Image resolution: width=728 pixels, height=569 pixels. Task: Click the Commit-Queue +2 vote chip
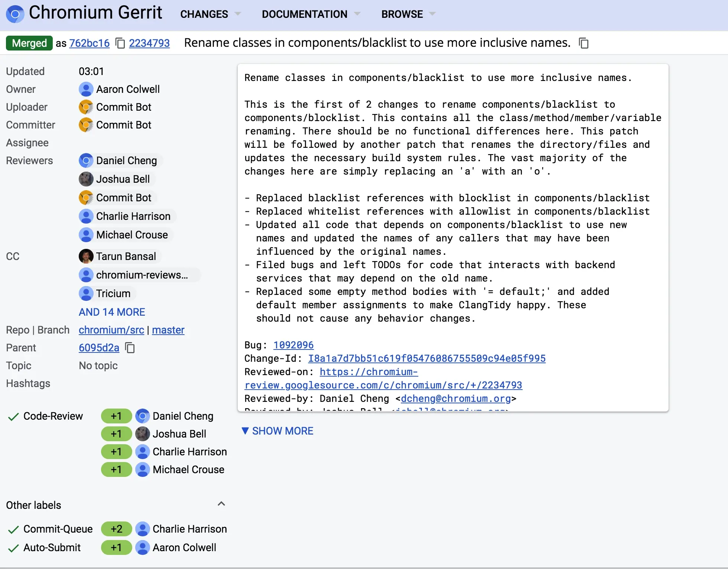(x=116, y=529)
